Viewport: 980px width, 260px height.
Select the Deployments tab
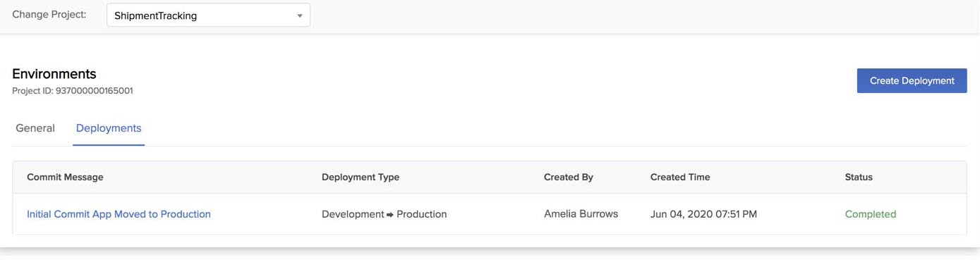(x=109, y=128)
